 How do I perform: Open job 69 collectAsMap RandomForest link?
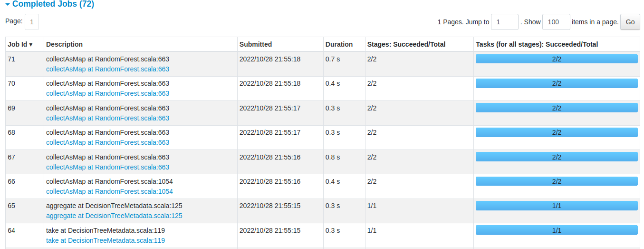107,118
